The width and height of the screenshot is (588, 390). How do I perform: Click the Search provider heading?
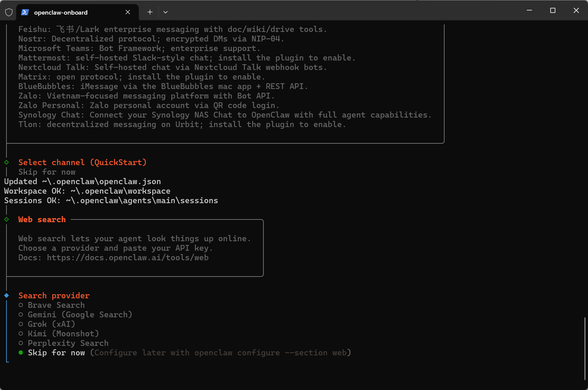(x=54, y=296)
